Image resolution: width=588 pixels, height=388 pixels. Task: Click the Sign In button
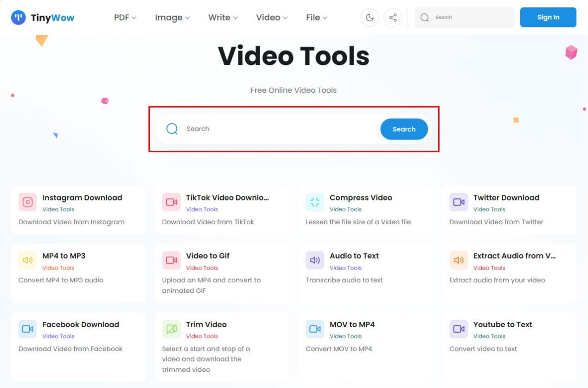[x=548, y=17]
